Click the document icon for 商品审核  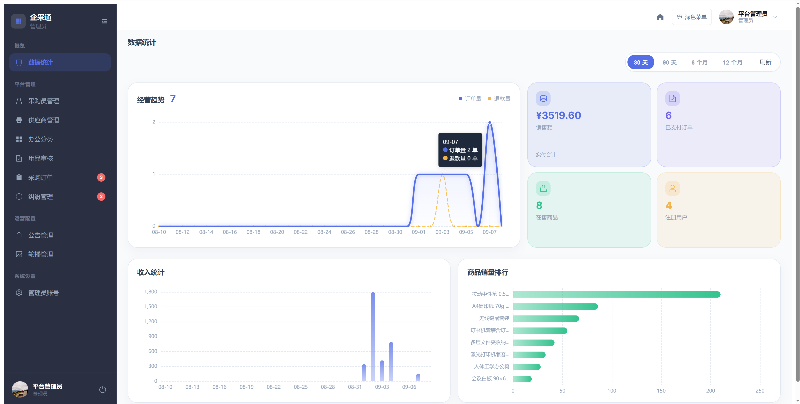pos(19,159)
